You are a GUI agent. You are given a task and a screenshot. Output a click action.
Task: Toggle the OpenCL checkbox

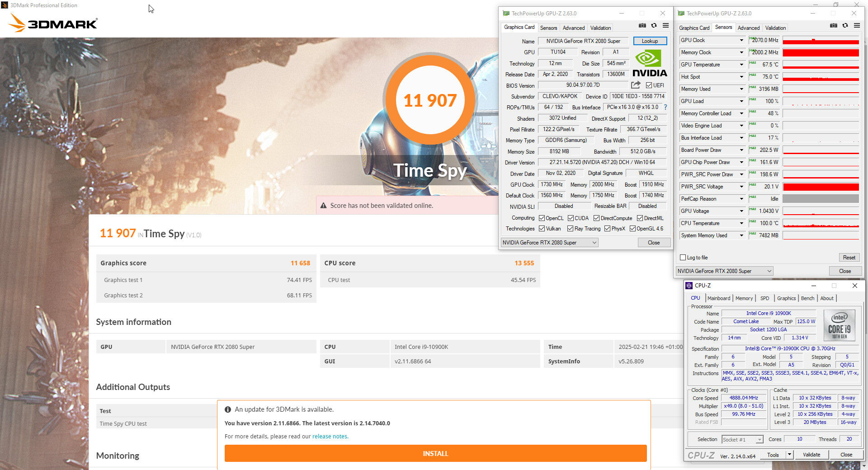pos(542,218)
